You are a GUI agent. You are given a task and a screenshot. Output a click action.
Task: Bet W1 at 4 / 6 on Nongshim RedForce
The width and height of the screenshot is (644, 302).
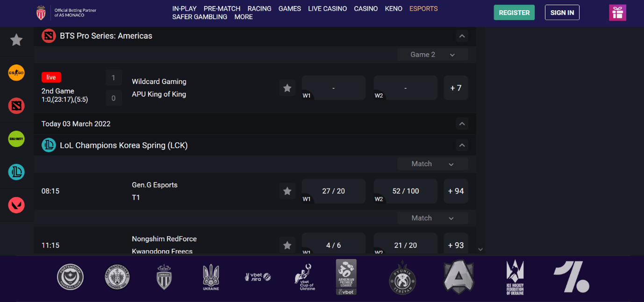pyautogui.click(x=334, y=244)
